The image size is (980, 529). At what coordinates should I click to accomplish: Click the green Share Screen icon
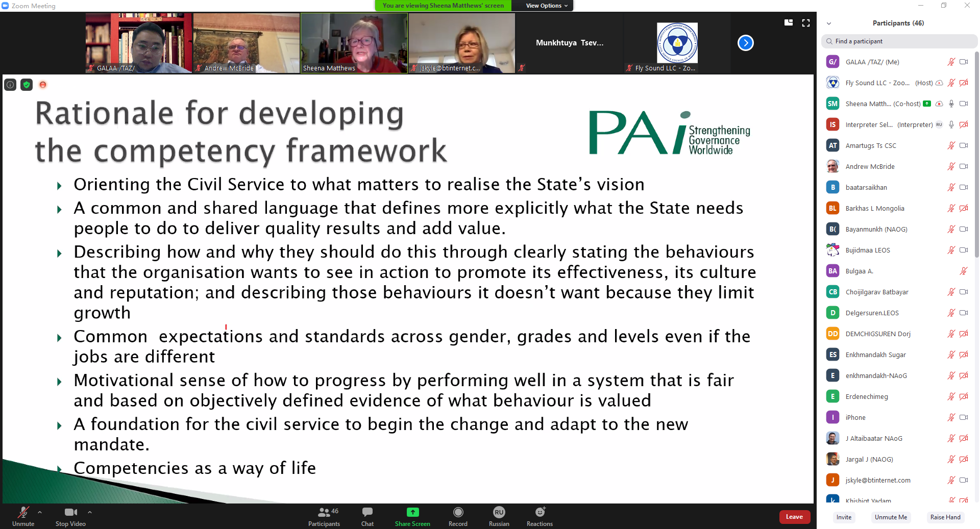412,512
